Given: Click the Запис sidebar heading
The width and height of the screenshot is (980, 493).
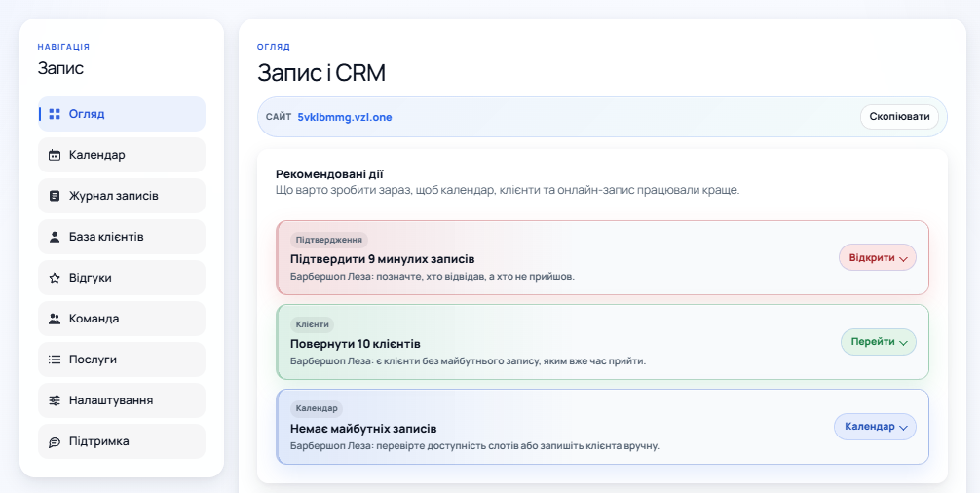Looking at the screenshot, I should (60, 68).
